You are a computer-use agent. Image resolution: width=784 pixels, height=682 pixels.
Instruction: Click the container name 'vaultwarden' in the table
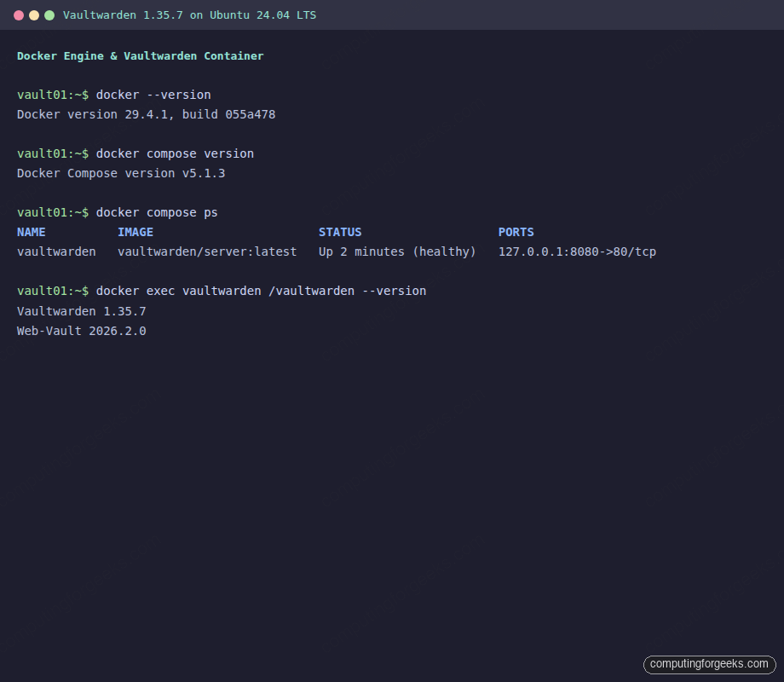coord(56,251)
